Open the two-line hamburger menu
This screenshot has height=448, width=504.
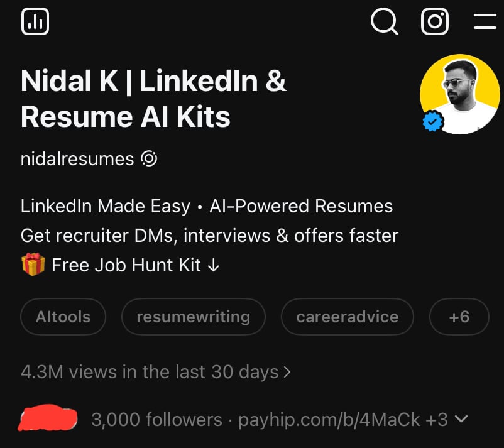(x=485, y=22)
